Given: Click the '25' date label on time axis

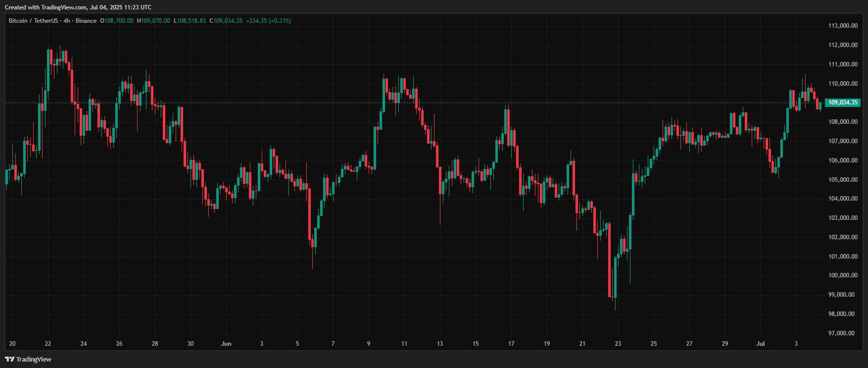Looking at the screenshot, I should coord(654,344).
